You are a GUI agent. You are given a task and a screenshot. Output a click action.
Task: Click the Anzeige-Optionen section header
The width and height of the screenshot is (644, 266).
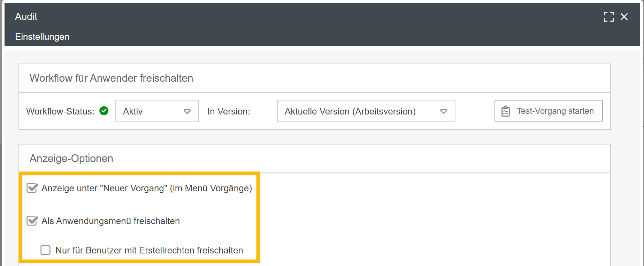(x=71, y=158)
